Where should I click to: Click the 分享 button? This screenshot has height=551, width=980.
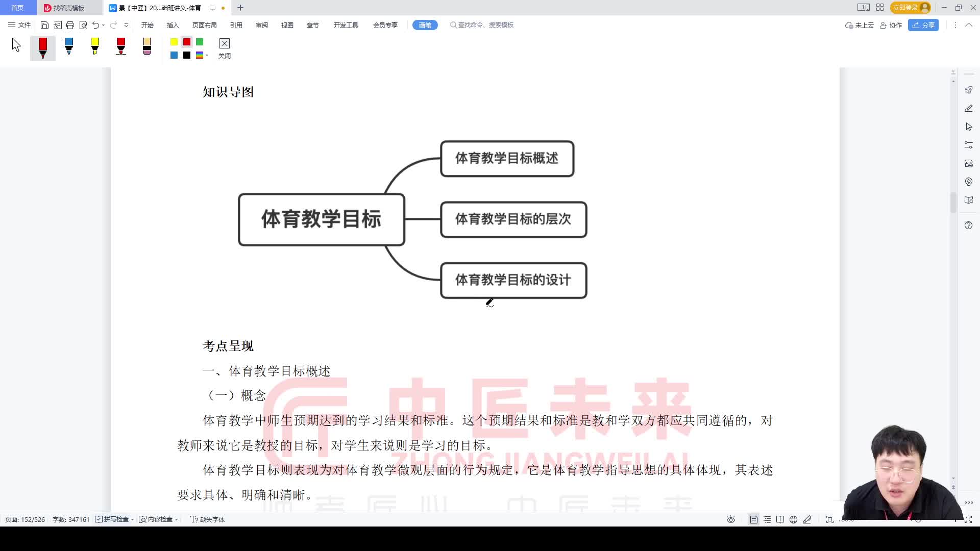coord(923,25)
